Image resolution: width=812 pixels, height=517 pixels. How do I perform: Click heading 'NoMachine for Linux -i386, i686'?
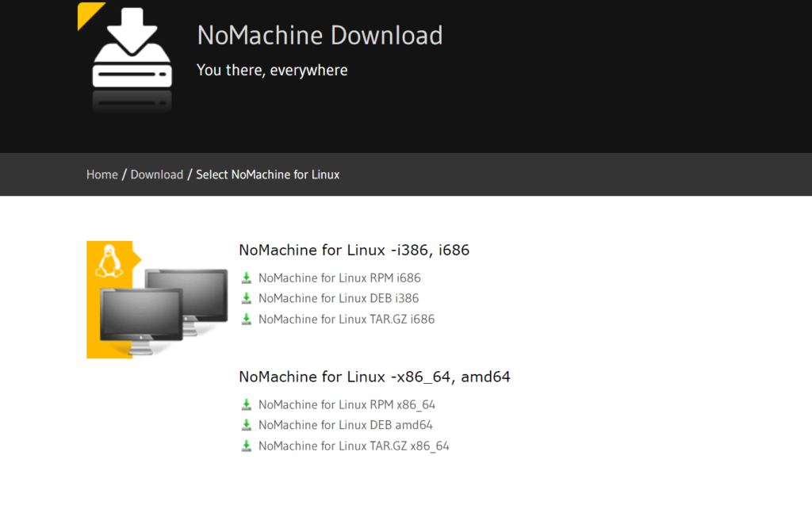[x=354, y=251]
